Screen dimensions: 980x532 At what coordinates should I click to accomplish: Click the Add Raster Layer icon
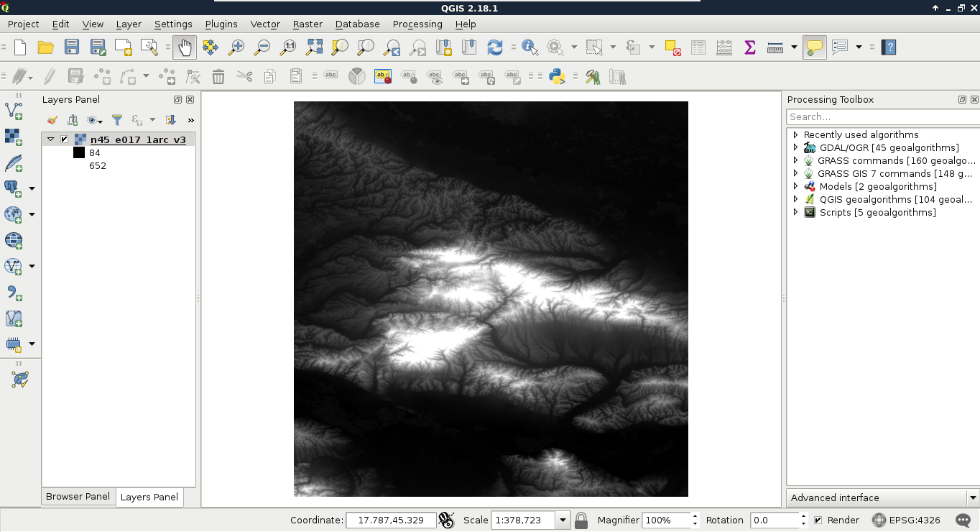[13, 137]
